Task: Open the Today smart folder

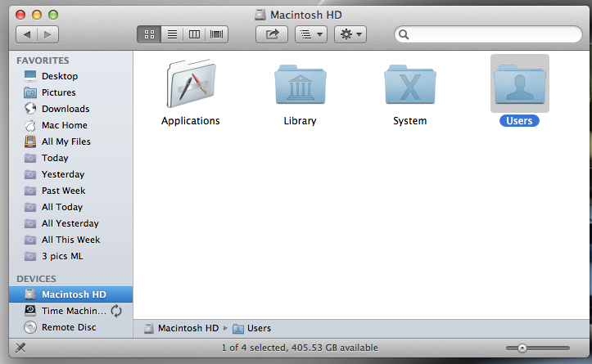Action: coord(71,158)
